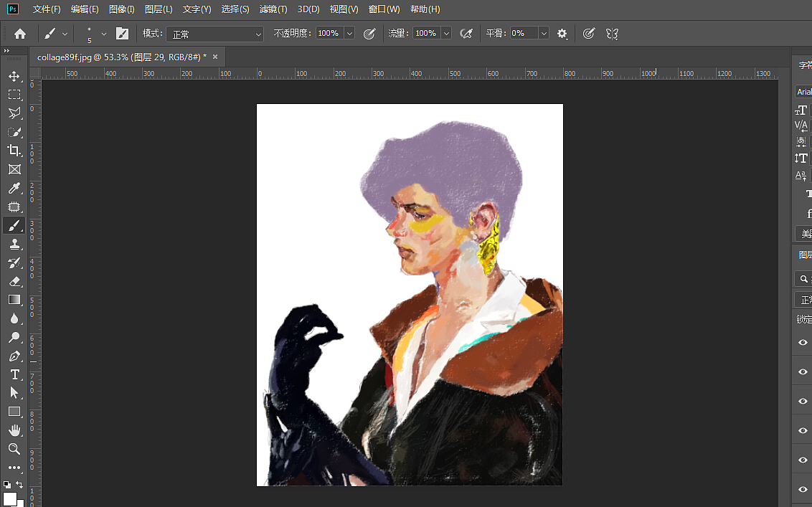Hide the topmost layer via eye icon
This screenshot has height=507, width=812.
[803, 342]
